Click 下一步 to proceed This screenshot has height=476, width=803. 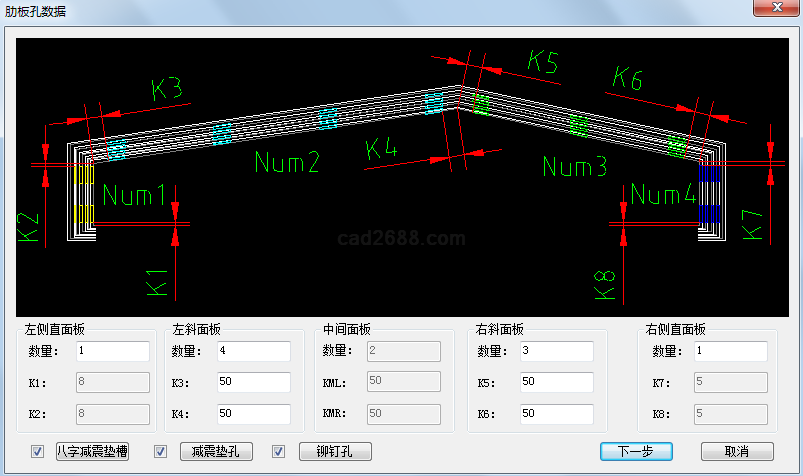(x=635, y=452)
